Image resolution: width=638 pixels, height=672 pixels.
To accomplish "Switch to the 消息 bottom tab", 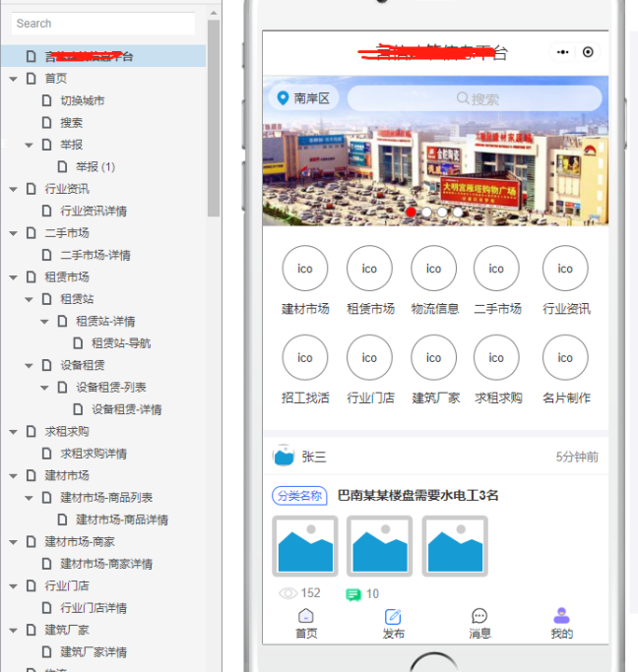I will click(x=479, y=624).
